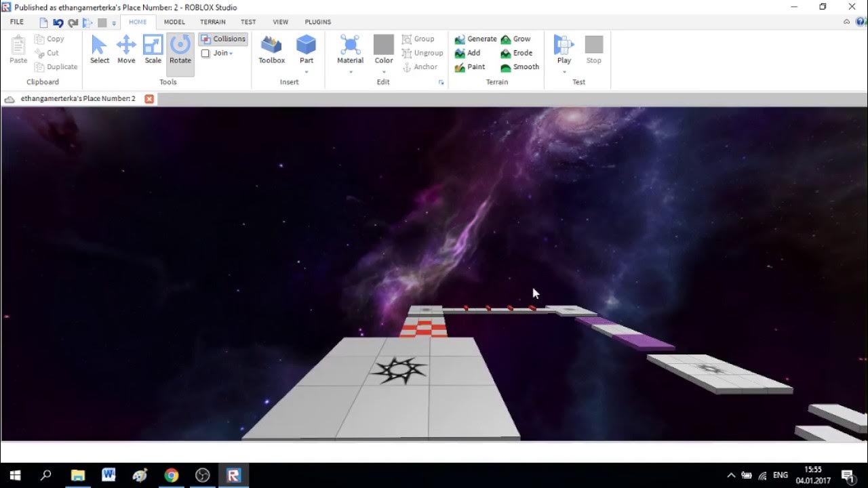Group the selected parts
868x488 pixels.
tap(418, 39)
